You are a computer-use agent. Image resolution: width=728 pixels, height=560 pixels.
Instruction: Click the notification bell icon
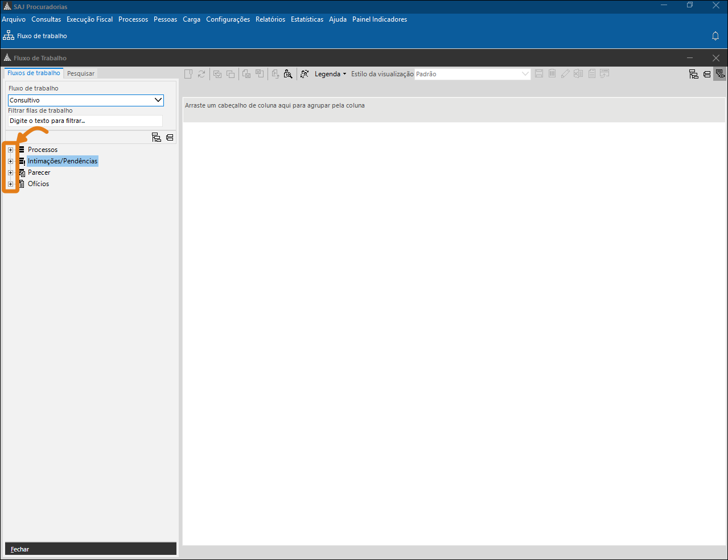[x=715, y=36]
